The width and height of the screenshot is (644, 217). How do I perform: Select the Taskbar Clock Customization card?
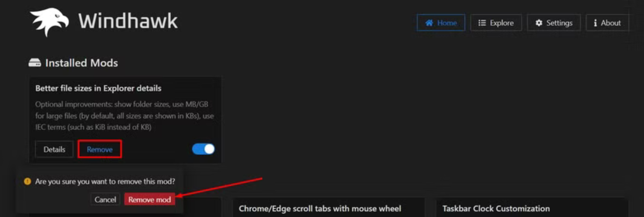tap(532, 207)
